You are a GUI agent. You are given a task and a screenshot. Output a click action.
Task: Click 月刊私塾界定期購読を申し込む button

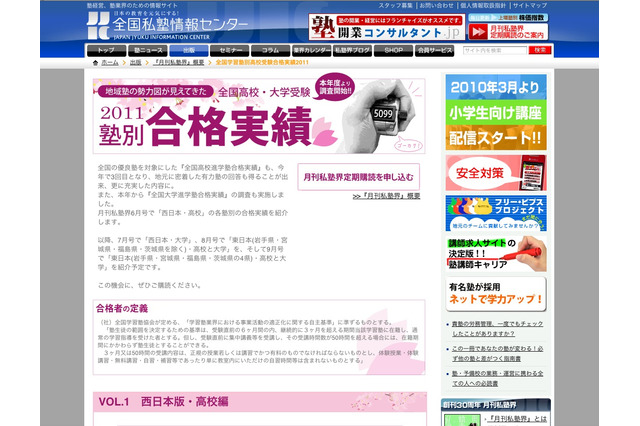(358, 177)
